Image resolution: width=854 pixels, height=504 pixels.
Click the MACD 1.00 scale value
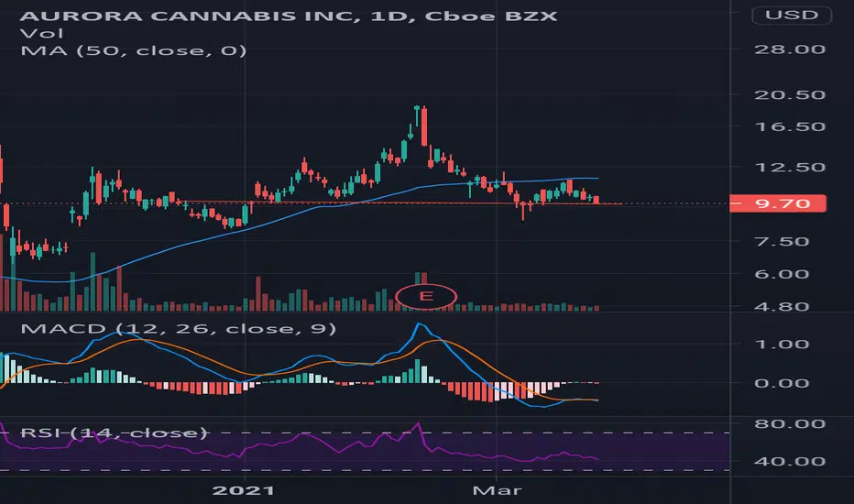pyautogui.click(x=782, y=345)
